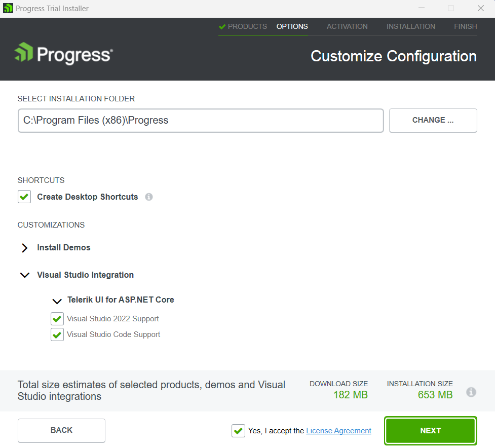Select the Installation step tab
This screenshot has height=448, width=495.
coord(411,26)
